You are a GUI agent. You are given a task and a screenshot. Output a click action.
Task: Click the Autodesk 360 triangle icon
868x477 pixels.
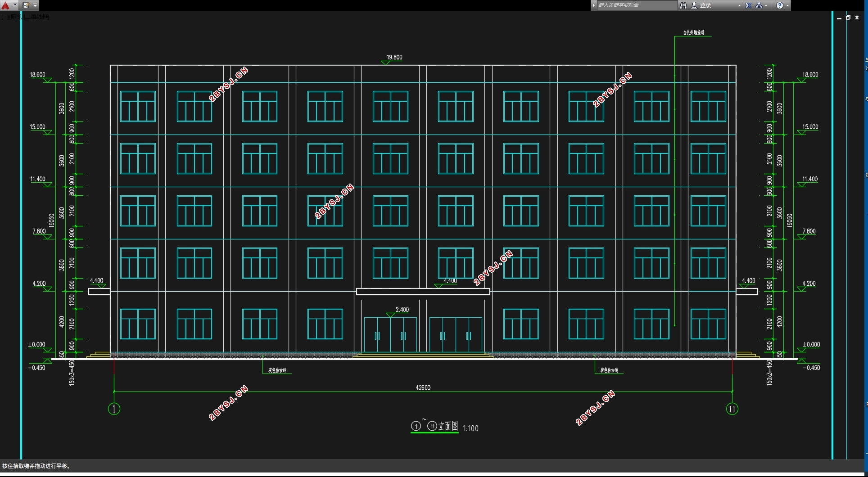[759, 5]
